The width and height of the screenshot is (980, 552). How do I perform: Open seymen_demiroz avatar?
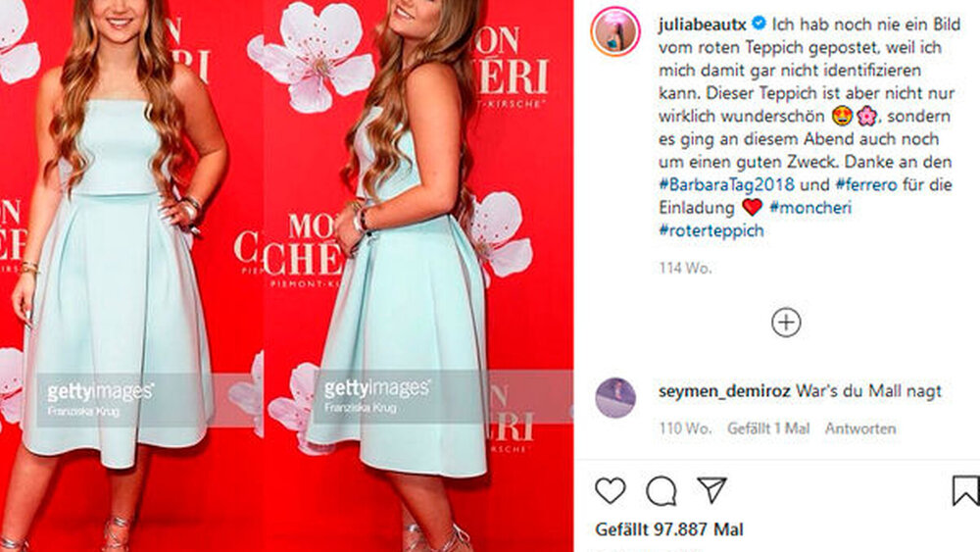tap(615, 398)
